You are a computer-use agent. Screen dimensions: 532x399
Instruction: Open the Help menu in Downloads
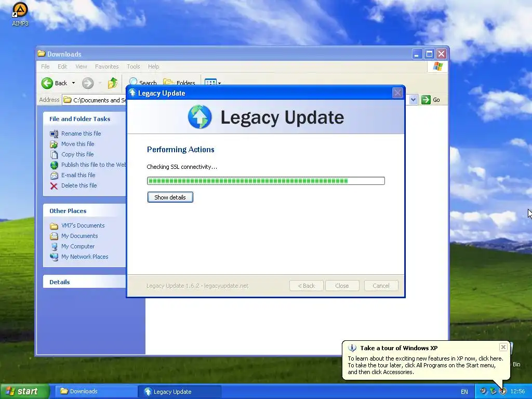coord(153,66)
